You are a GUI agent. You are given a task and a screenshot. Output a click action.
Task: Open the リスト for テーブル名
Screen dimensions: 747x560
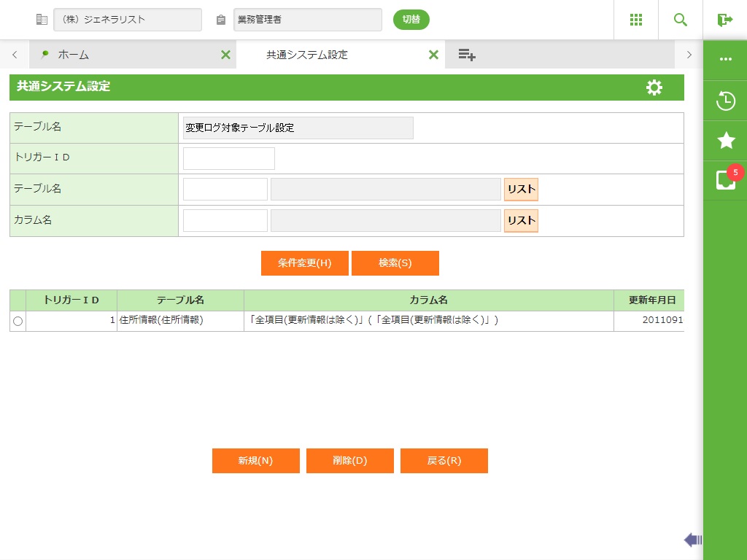click(521, 190)
